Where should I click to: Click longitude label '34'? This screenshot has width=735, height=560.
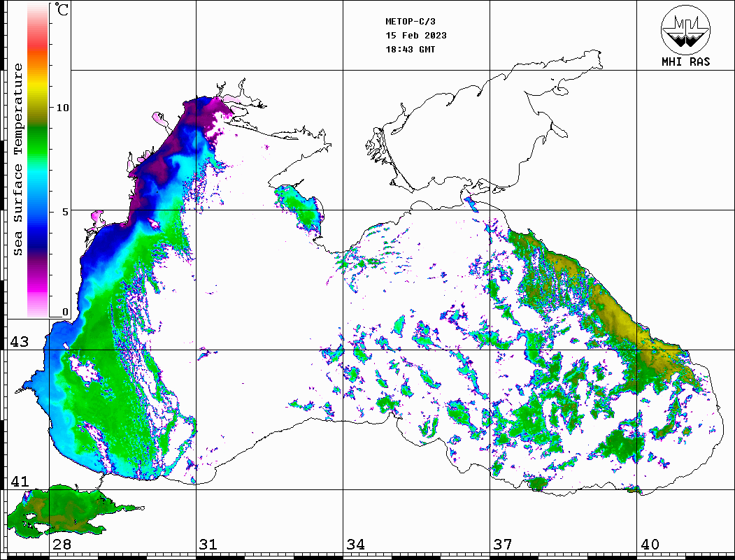356,545
